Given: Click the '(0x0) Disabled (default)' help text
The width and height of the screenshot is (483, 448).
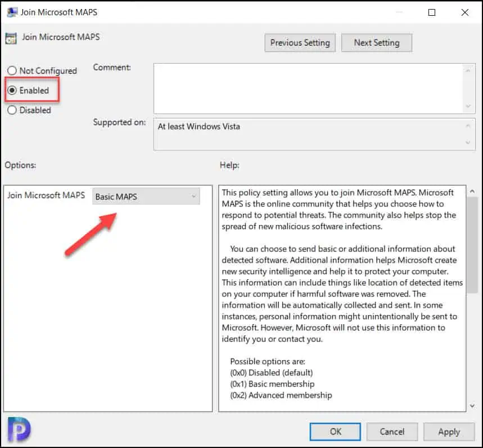Looking at the screenshot, I should (x=272, y=373).
